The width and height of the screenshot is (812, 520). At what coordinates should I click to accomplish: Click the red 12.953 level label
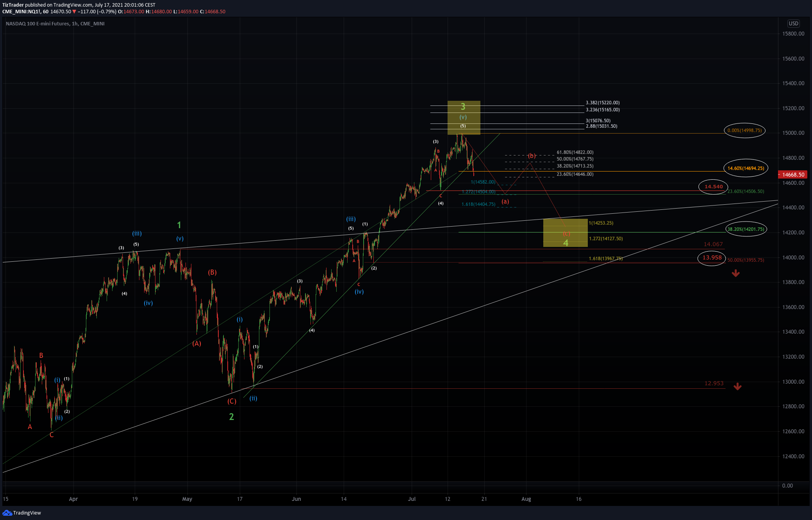(714, 383)
